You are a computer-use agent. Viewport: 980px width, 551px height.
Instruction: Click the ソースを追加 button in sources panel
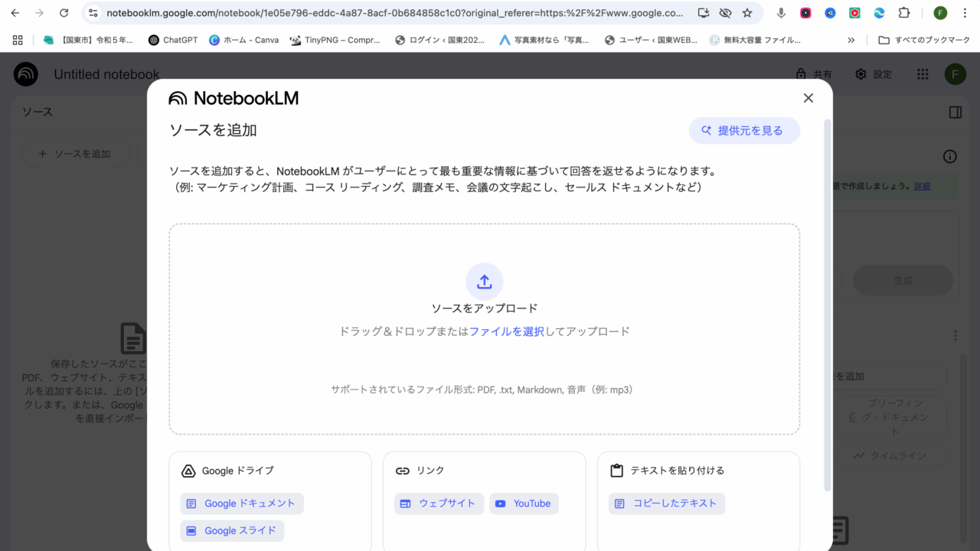[77, 154]
